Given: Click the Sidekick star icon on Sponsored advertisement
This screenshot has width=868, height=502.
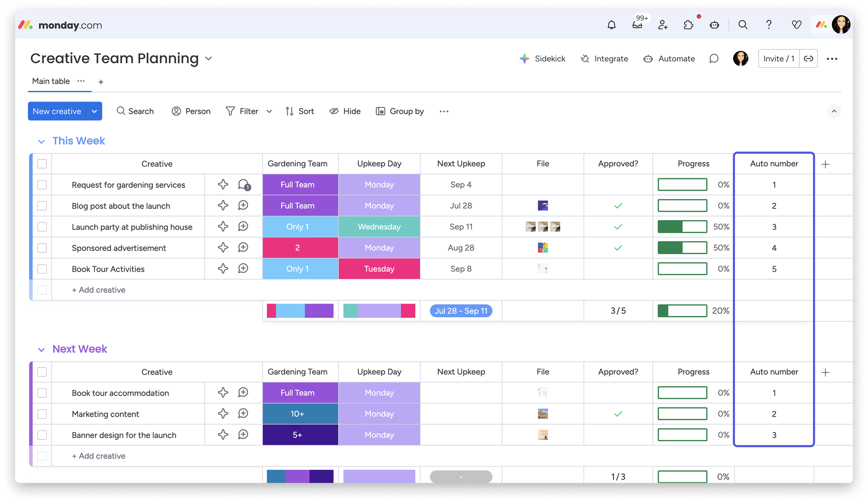Looking at the screenshot, I should pos(223,248).
